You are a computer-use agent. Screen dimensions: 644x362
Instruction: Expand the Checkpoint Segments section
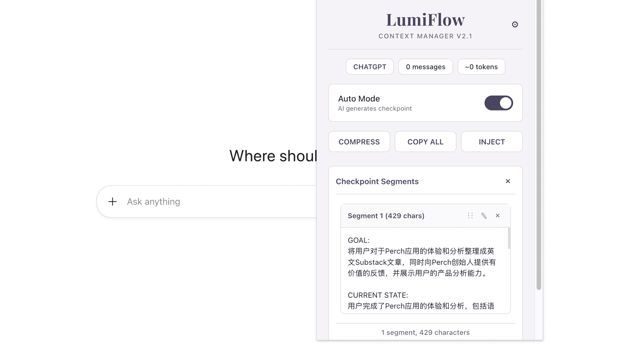377,181
